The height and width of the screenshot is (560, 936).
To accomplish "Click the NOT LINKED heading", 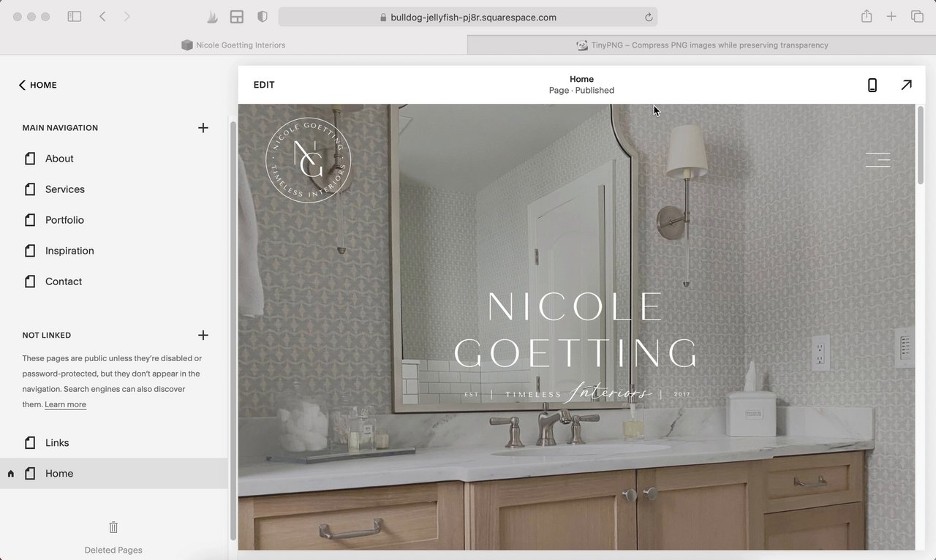I will pos(47,336).
